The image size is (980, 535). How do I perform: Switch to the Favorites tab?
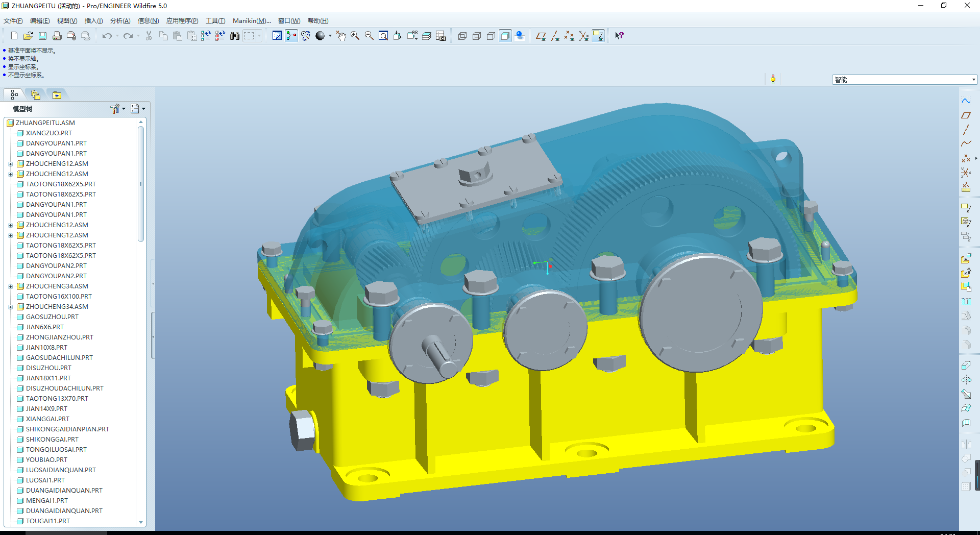pos(57,95)
